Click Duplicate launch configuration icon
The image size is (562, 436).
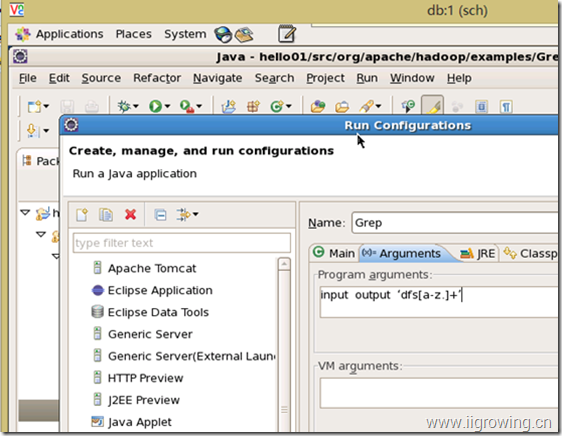pos(106,215)
